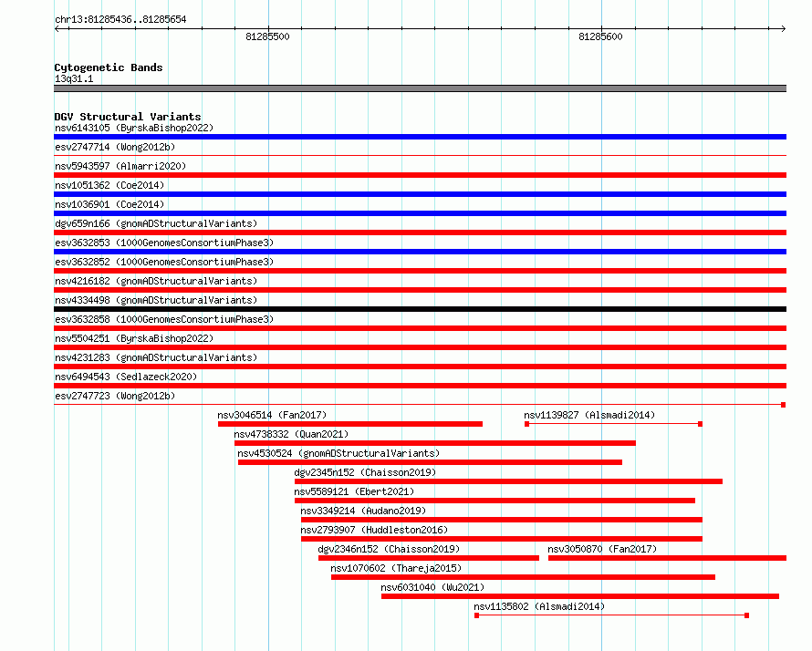Select nsv4231283 (gnomADStructuralVariants) label
Screen dimensions: 812x651
point(156,357)
